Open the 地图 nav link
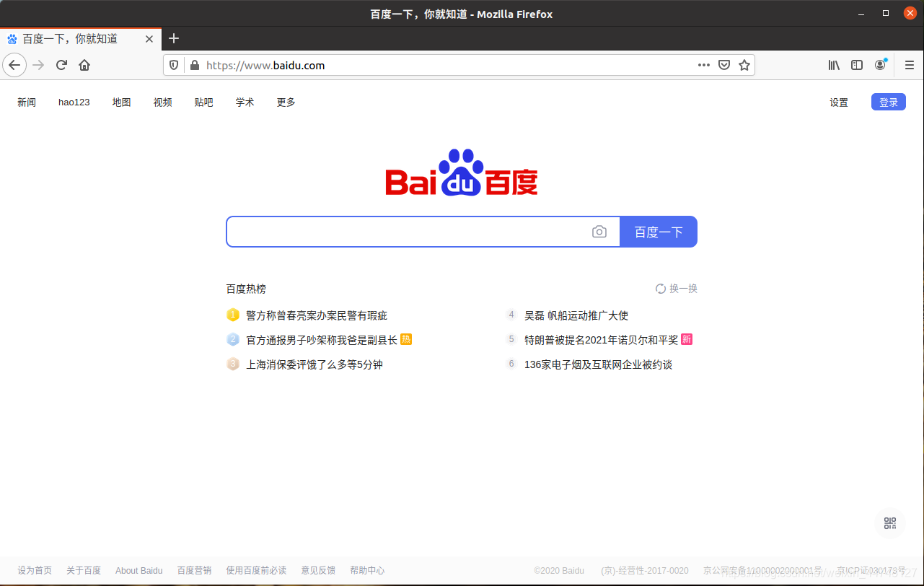This screenshot has width=924, height=586. coord(122,102)
